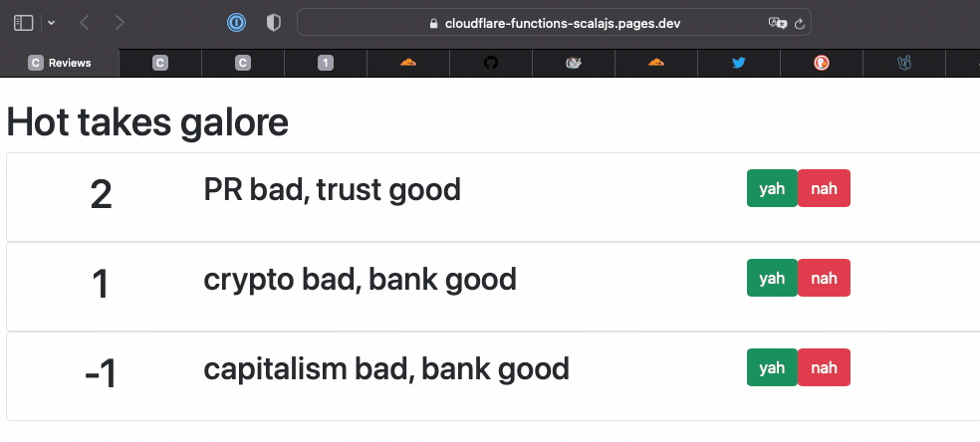Click the "Hot takes galore" heading
The height and width of the screenshot is (442, 980).
click(147, 123)
